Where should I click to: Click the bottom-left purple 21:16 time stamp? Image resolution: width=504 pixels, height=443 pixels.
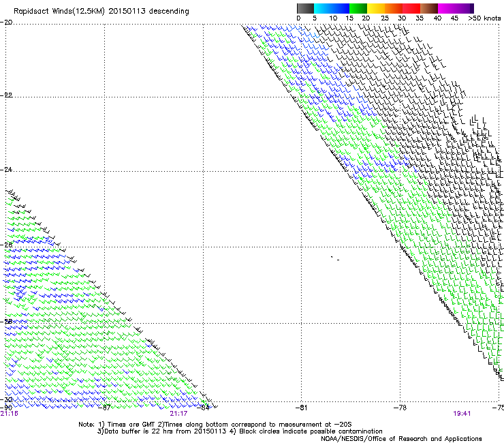coord(10,414)
